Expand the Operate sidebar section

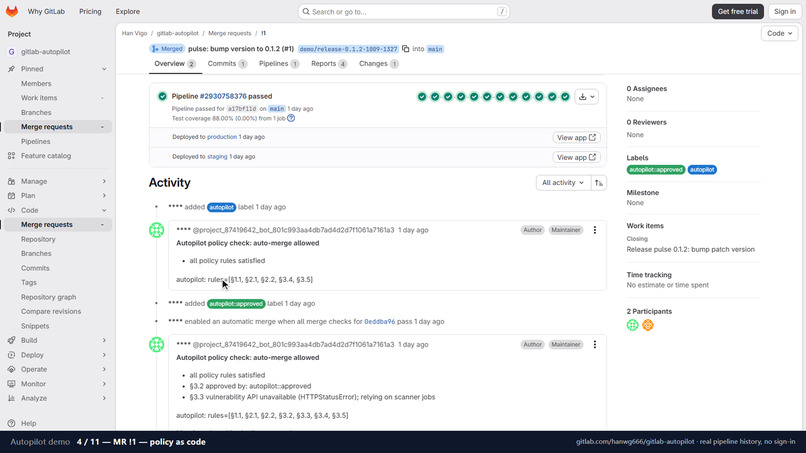57,369
